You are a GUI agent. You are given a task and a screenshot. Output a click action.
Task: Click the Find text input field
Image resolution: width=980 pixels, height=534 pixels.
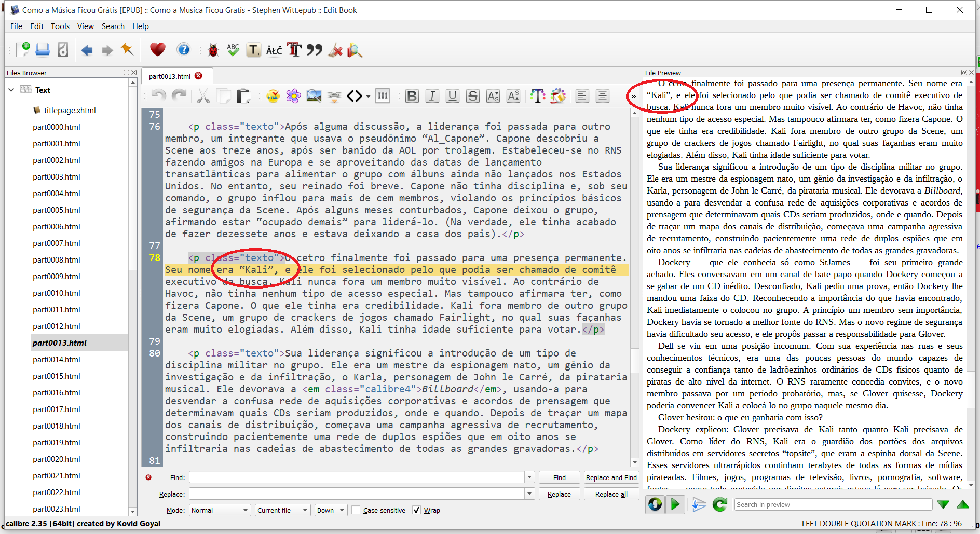(x=357, y=477)
